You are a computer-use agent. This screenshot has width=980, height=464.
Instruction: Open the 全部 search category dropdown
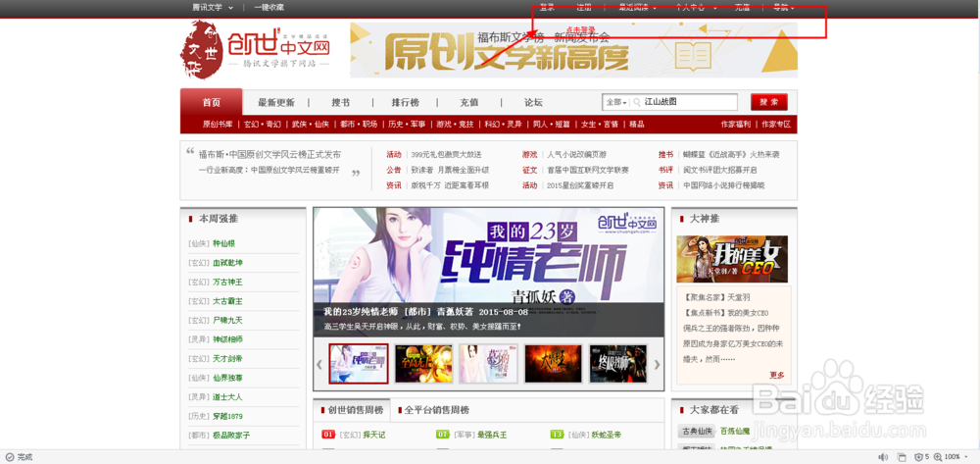pyautogui.click(x=616, y=102)
